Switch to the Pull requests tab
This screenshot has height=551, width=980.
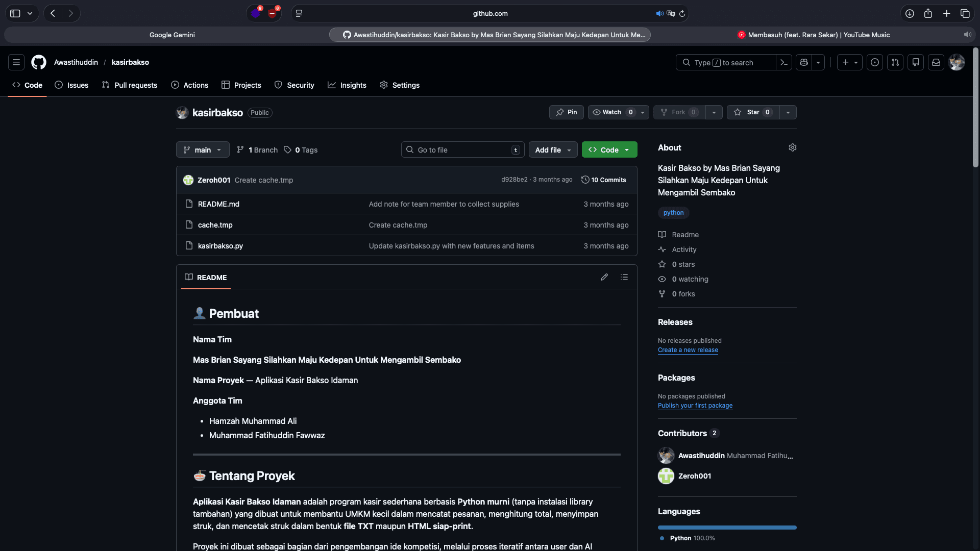click(x=130, y=85)
